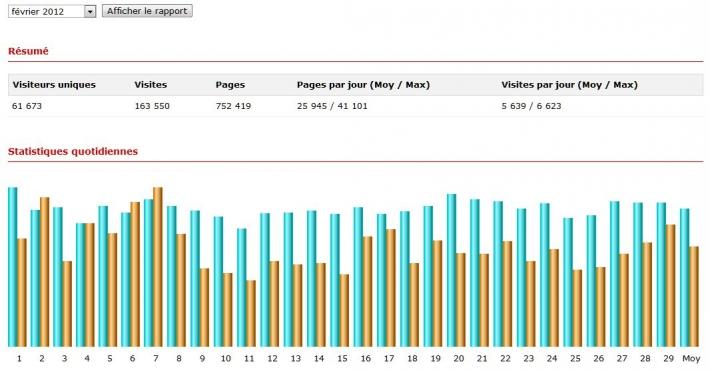This screenshot has width=710, height=372.
Task: Click the Moy axis label
Action: [691, 358]
